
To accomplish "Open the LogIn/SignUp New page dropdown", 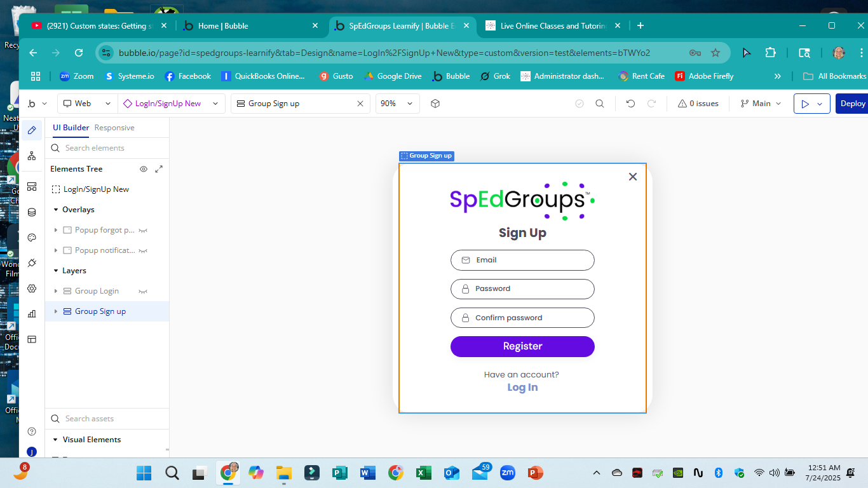I will click(x=172, y=104).
